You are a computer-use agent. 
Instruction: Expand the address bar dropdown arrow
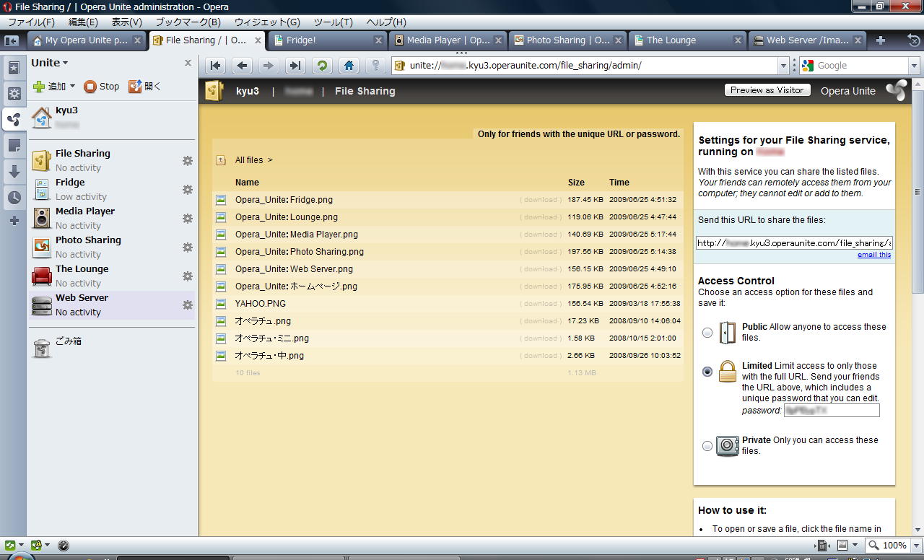[x=784, y=66]
